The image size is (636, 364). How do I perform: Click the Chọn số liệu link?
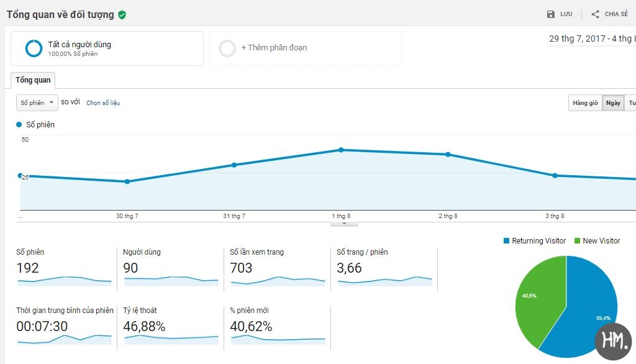tap(103, 102)
